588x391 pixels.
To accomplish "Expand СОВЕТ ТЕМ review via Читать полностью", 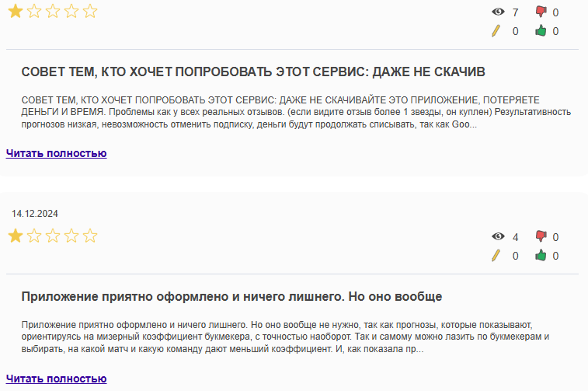I will [x=56, y=153].
